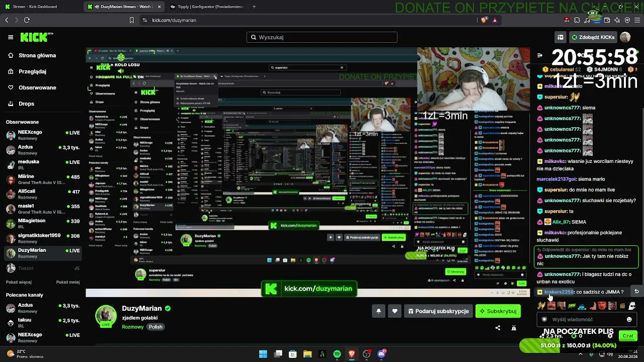This screenshot has height=362, width=644.
Task: Open the browser main menu
Action: pos(637,20)
